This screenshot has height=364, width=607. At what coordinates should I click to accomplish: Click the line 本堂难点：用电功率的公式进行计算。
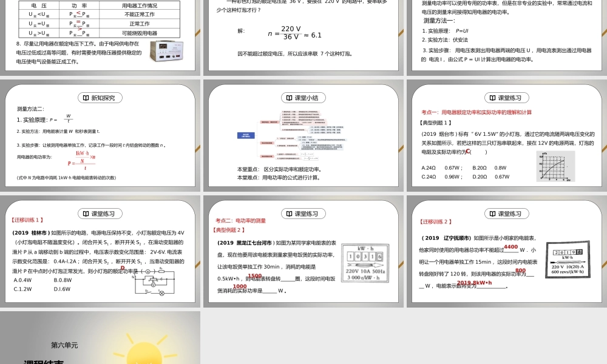click(279, 178)
